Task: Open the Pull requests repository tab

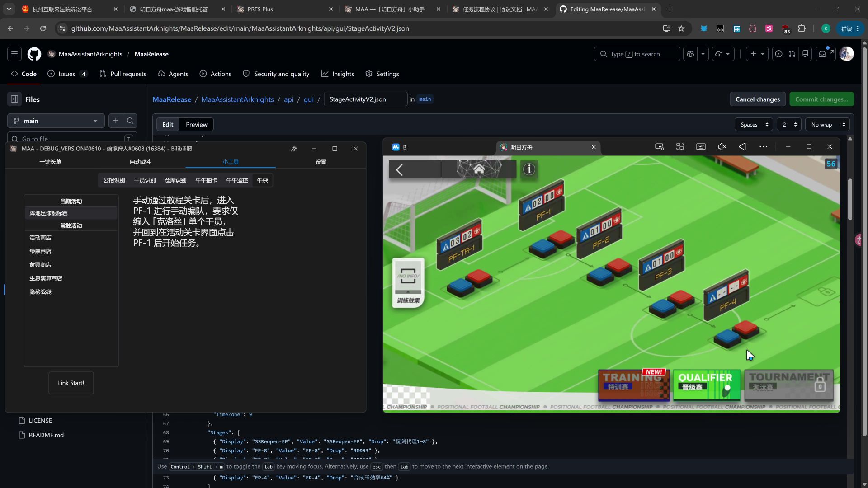Action: pos(123,74)
